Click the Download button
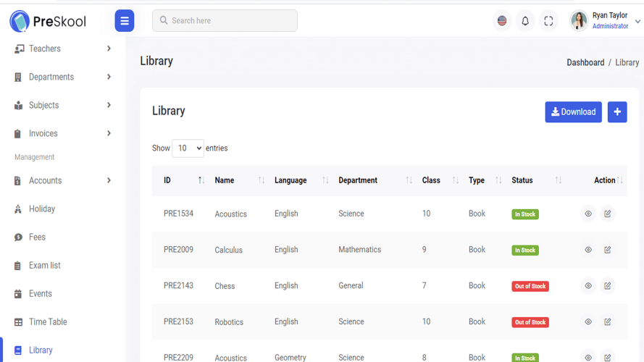 [573, 112]
